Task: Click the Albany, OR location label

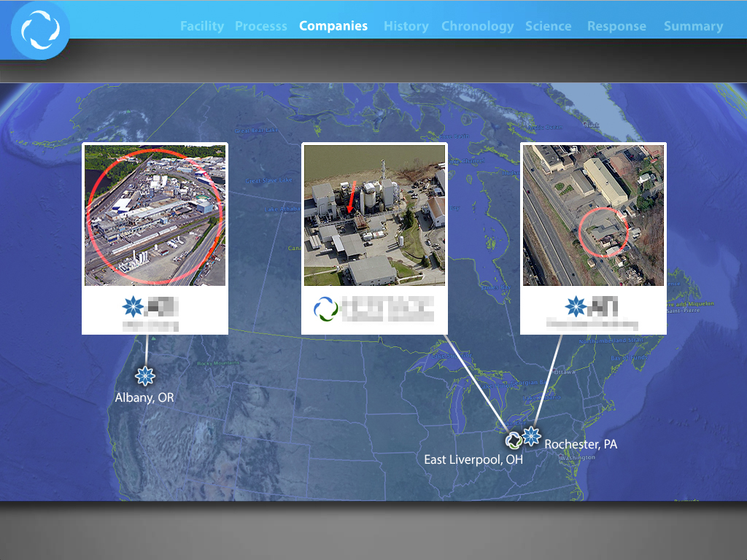Action: pos(144,397)
